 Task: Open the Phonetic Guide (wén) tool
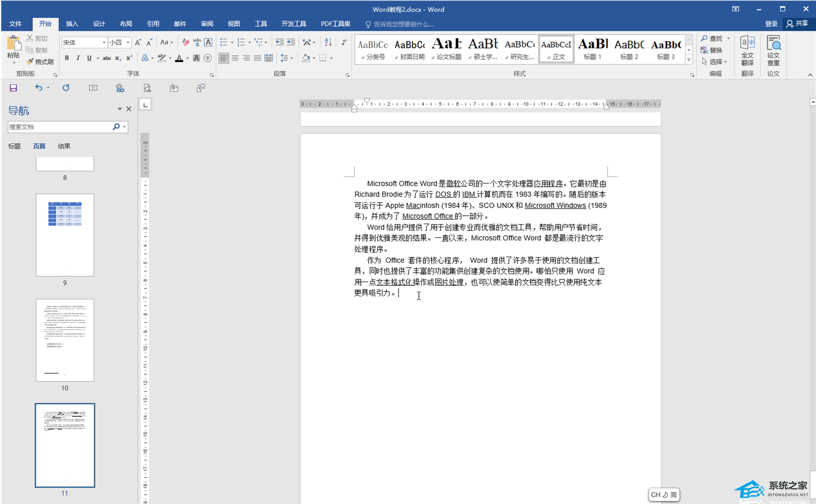coord(197,43)
